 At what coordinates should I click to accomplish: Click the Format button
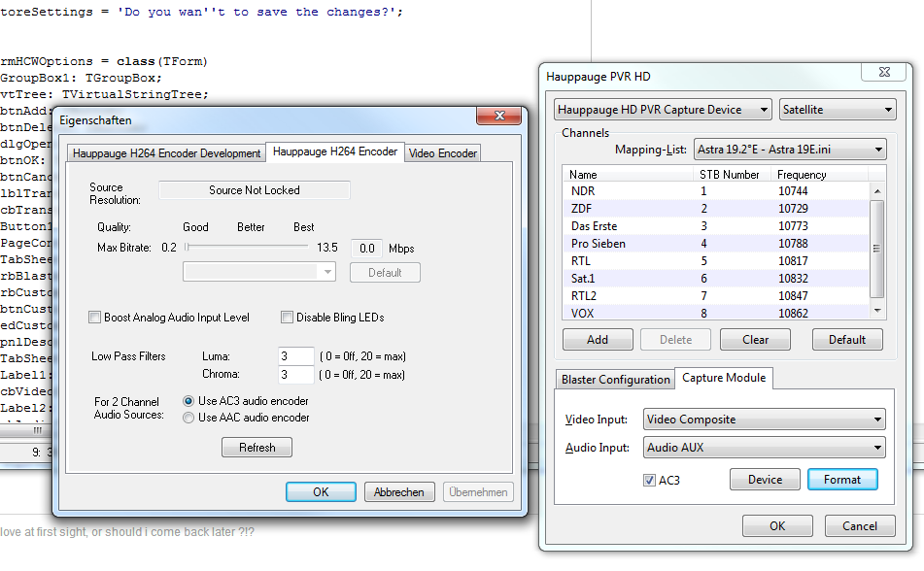842,480
